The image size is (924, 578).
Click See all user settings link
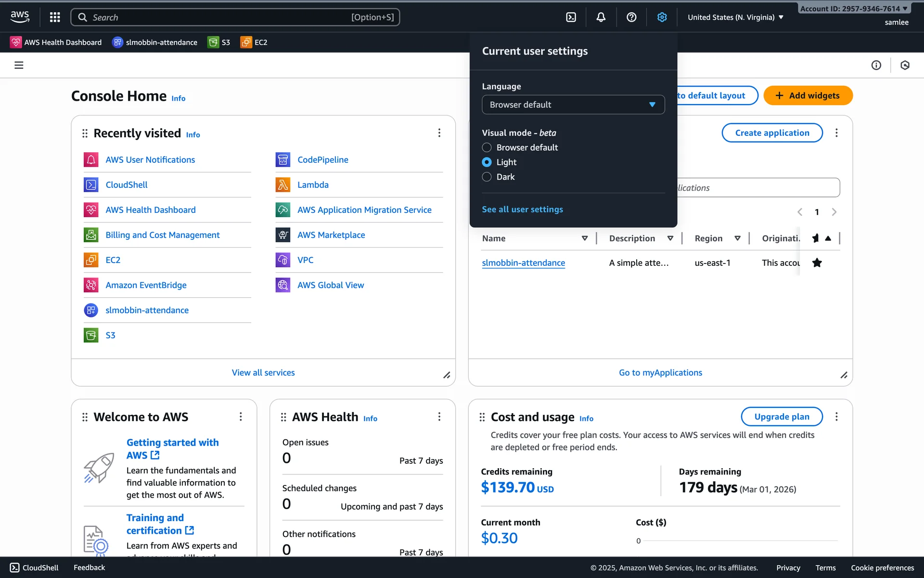522,210
